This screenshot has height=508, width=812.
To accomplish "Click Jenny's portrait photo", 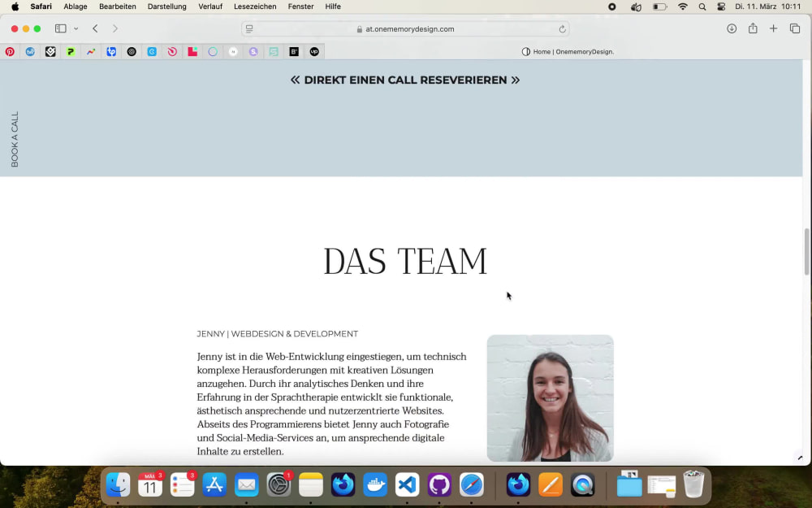I will point(550,398).
